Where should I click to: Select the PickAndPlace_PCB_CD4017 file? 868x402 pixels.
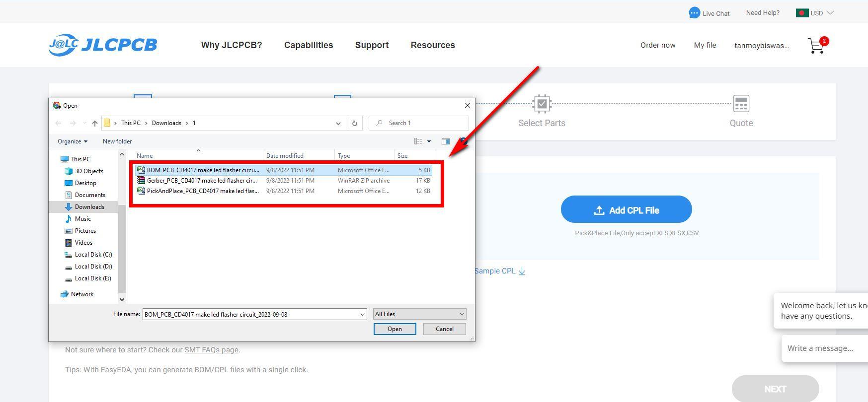click(x=284, y=191)
